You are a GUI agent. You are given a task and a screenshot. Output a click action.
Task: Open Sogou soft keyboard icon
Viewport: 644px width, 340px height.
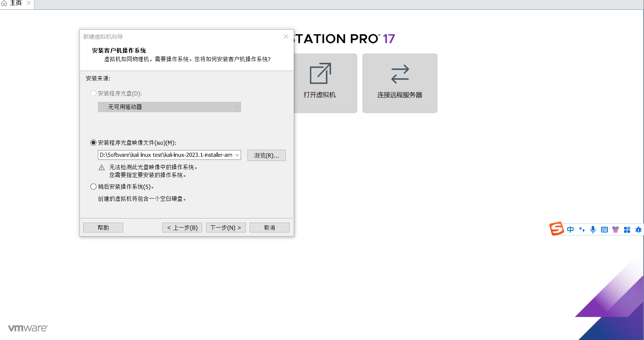click(x=604, y=229)
